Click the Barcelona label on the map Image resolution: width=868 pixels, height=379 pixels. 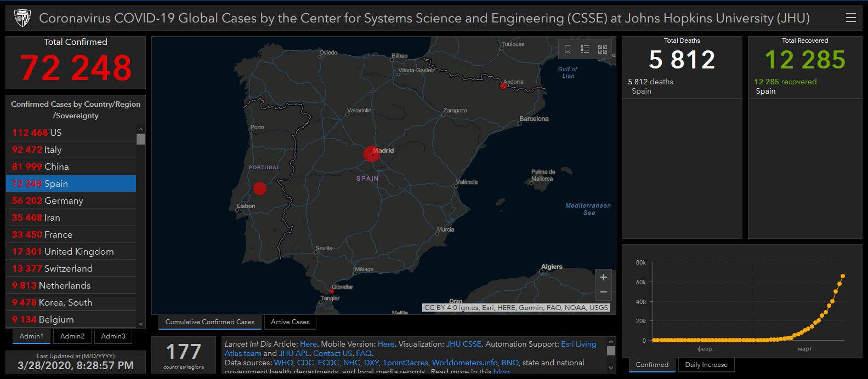(x=534, y=119)
